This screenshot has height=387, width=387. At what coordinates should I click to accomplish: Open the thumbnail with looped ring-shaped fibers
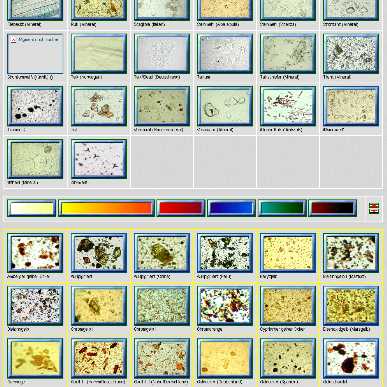pos(225,106)
